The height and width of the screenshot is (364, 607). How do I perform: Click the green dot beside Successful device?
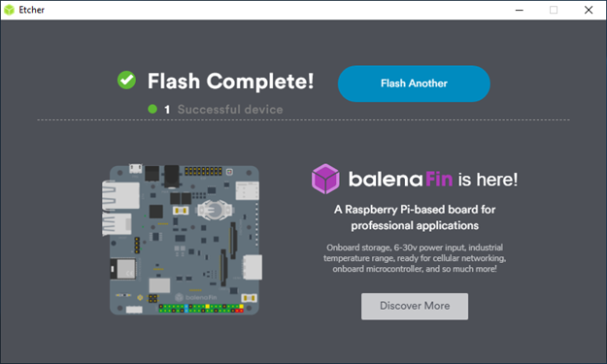click(152, 109)
